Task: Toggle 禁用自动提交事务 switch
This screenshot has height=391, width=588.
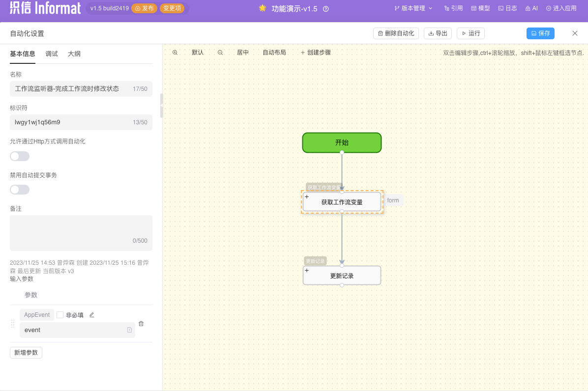Action: pyautogui.click(x=19, y=189)
